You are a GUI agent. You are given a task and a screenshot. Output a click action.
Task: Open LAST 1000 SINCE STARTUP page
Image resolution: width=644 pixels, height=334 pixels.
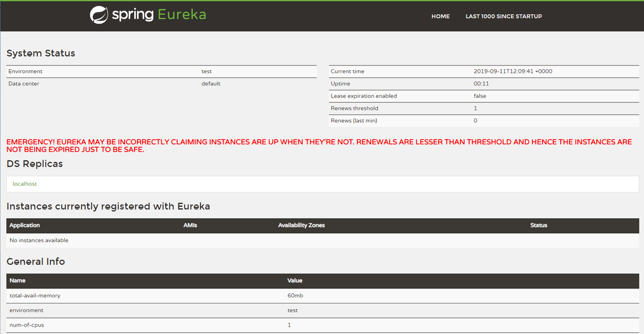point(503,16)
